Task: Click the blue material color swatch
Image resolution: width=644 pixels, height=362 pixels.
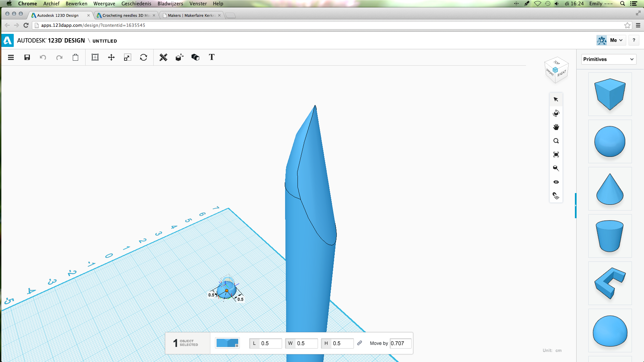Action: click(x=227, y=343)
